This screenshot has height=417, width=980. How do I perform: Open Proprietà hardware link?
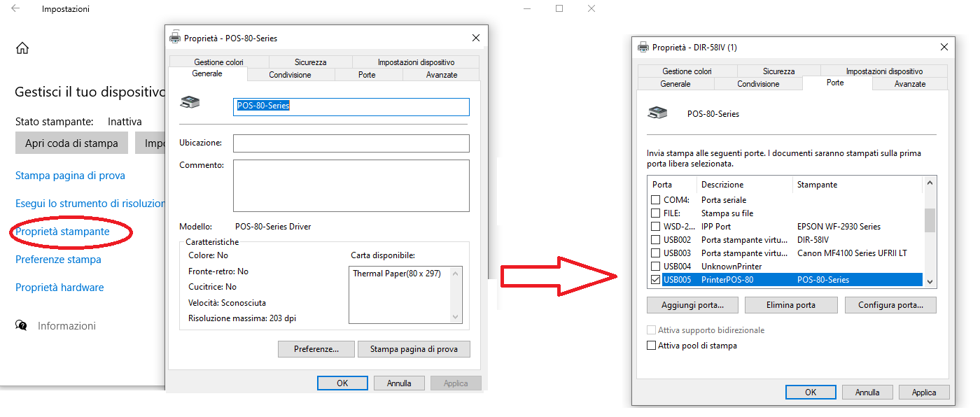tap(59, 288)
